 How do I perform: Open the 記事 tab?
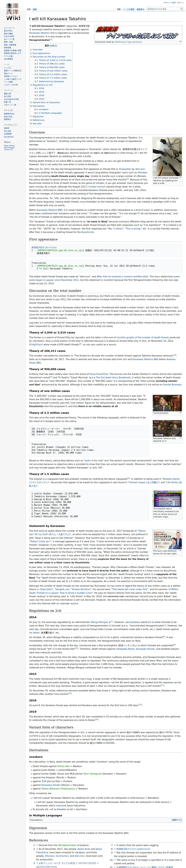[x=29, y=9]
